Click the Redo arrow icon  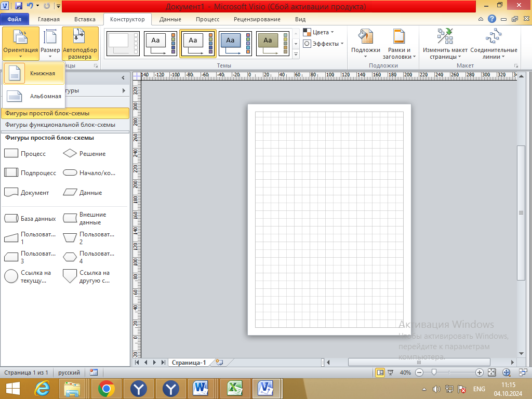(x=47, y=6)
